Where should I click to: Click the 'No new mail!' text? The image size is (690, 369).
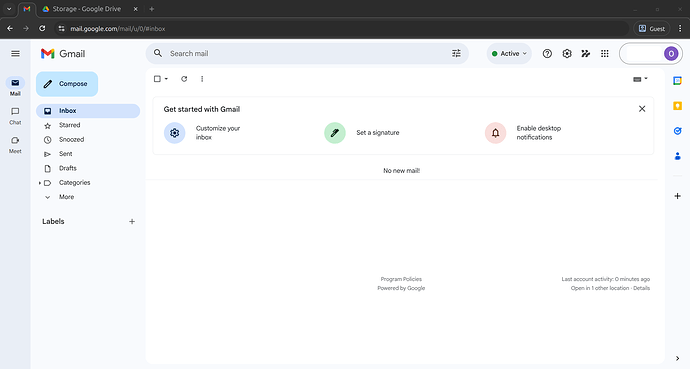[x=401, y=171]
